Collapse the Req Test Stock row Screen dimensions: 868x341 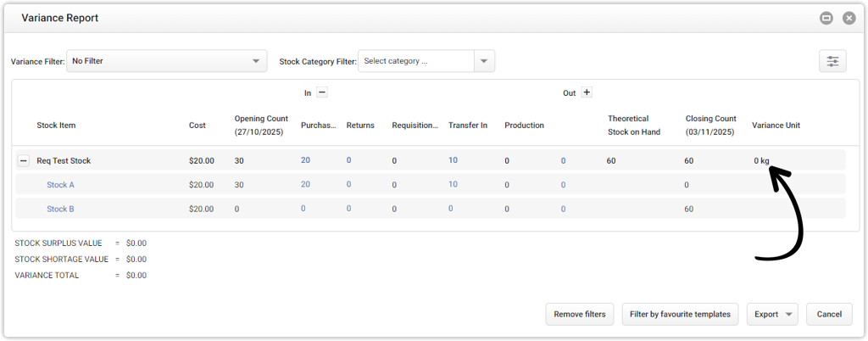pos(24,160)
